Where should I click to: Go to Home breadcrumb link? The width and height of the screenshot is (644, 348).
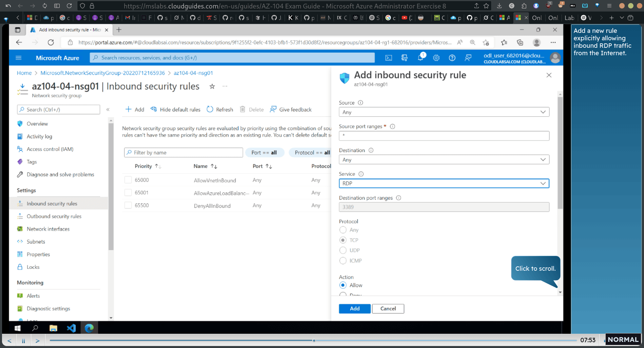[x=24, y=73]
